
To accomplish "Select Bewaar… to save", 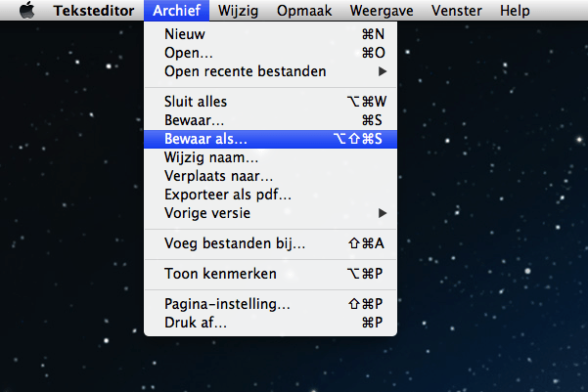I will (x=270, y=120).
